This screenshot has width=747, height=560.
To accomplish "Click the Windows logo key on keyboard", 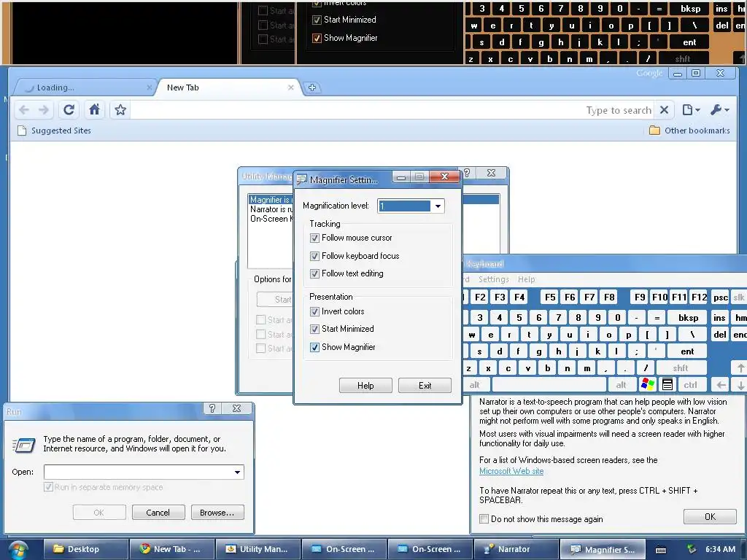I will [x=648, y=384].
